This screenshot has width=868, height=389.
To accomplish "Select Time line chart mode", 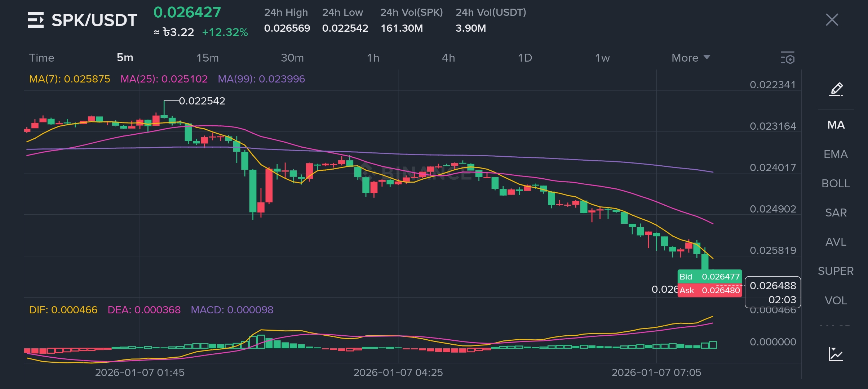I will 41,58.
